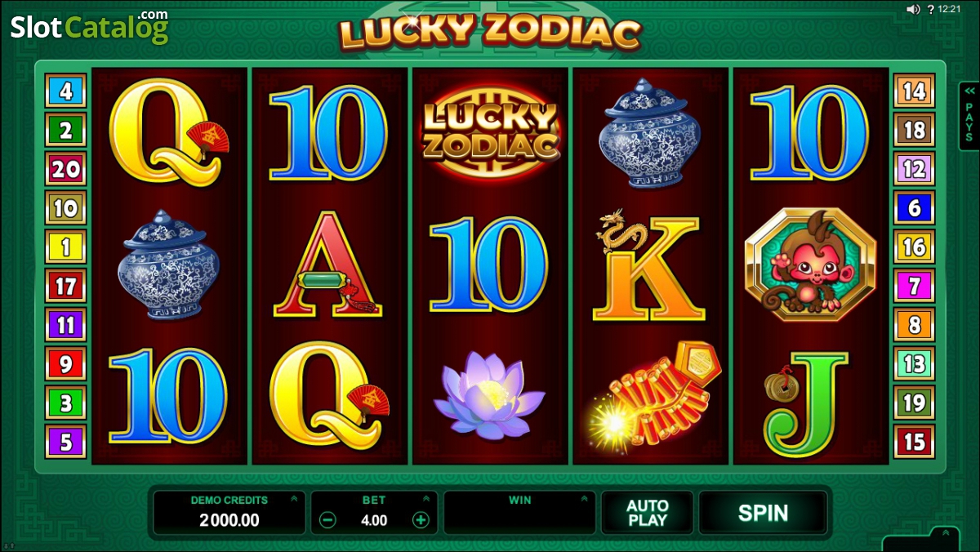Mute sound with the speaker icon
This screenshot has height=552, width=980.
[x=913, y=10]
